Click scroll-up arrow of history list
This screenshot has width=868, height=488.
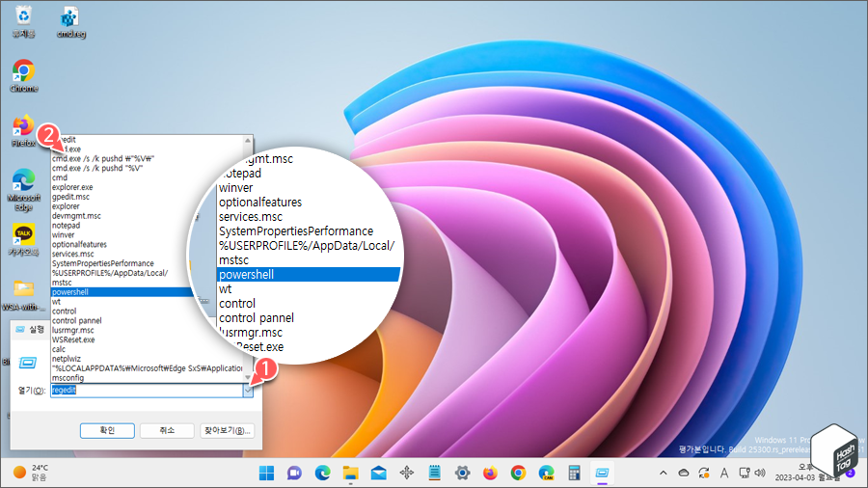coord(248,141)
